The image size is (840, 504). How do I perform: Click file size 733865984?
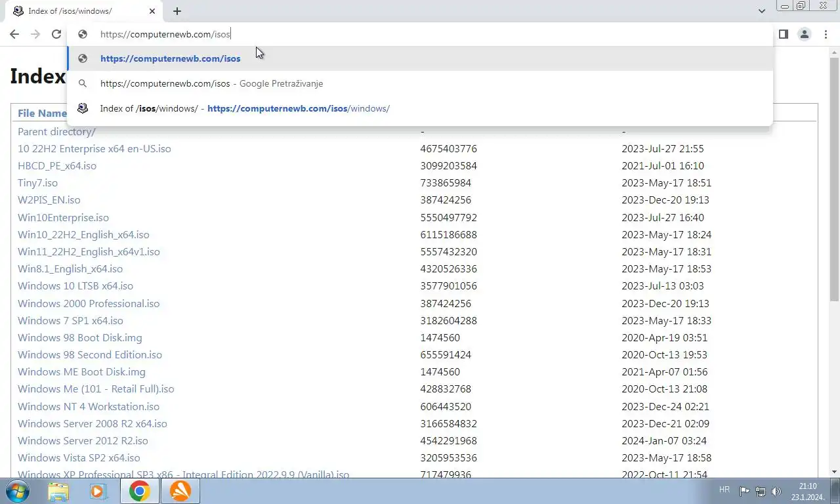click(446, 182)
